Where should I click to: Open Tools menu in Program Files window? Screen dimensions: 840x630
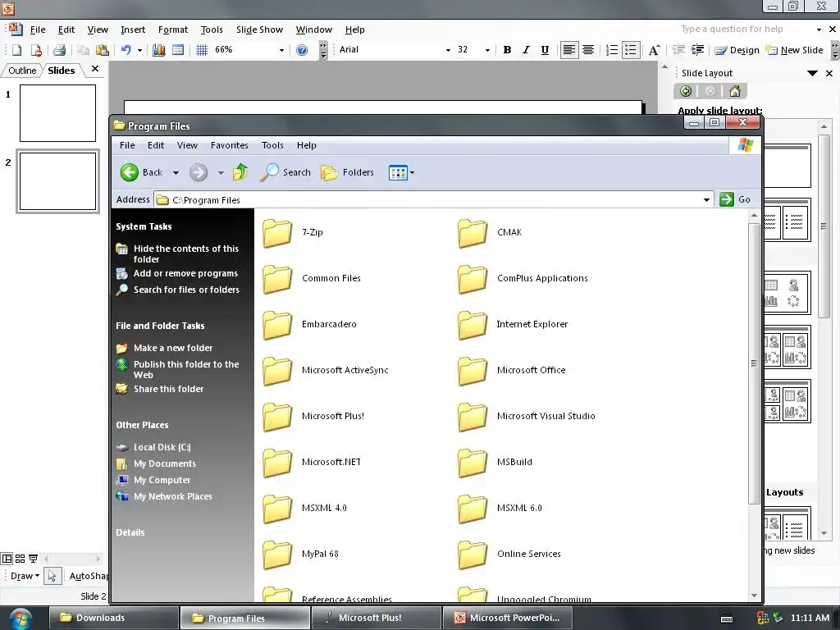click(272, 145)
